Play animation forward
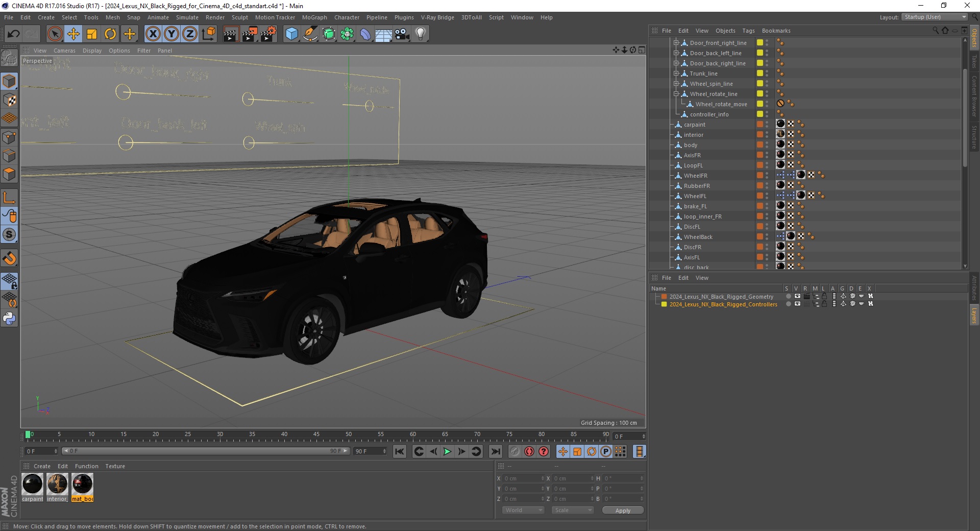 [x=447, y=451]
